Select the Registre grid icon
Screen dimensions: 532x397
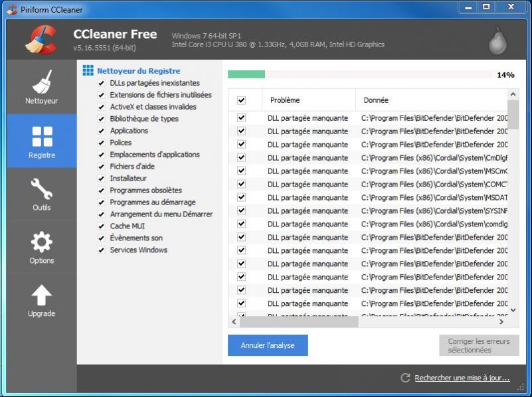click(42, 137)
